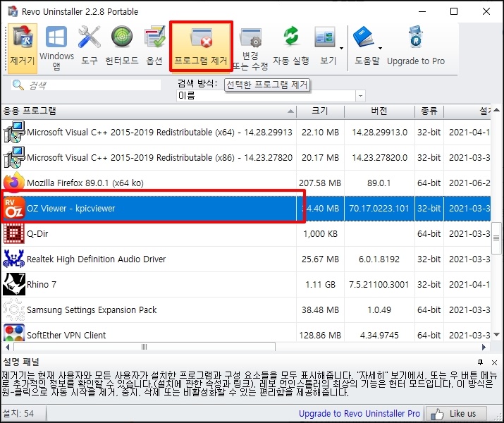Click the vertical scrollbar up arrow
The width and height of the screenshot is (504, 423).
click(x=497, y=110)
